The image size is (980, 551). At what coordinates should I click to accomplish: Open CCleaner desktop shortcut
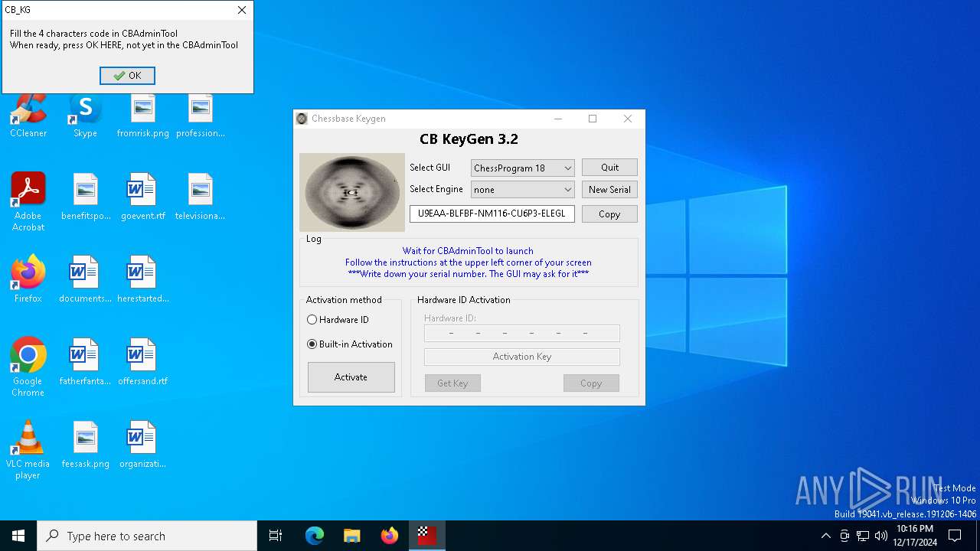point(28,115)
